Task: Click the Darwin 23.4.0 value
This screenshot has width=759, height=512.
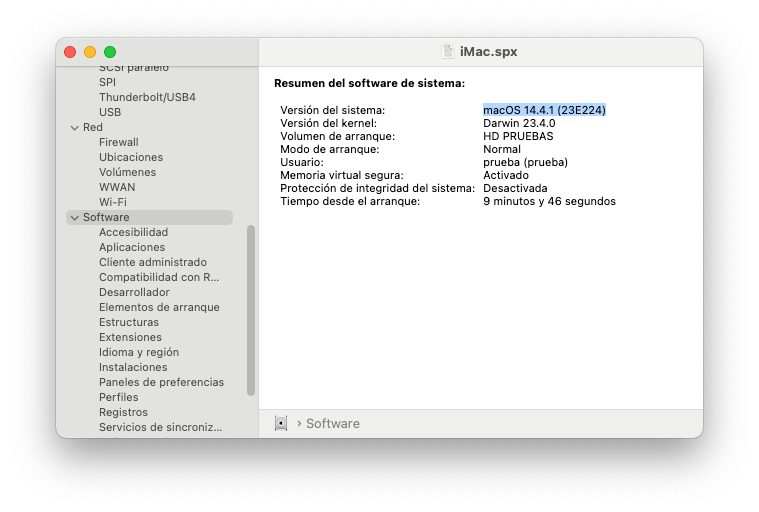Action: point(519,123)
